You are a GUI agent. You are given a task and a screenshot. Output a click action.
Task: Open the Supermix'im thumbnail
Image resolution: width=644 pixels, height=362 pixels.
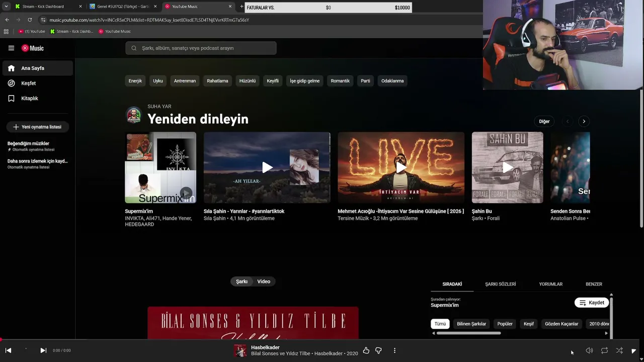click(160, 167)
